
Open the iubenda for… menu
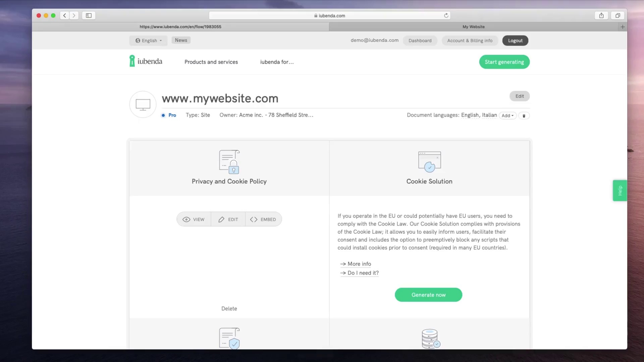pos(277,62)
